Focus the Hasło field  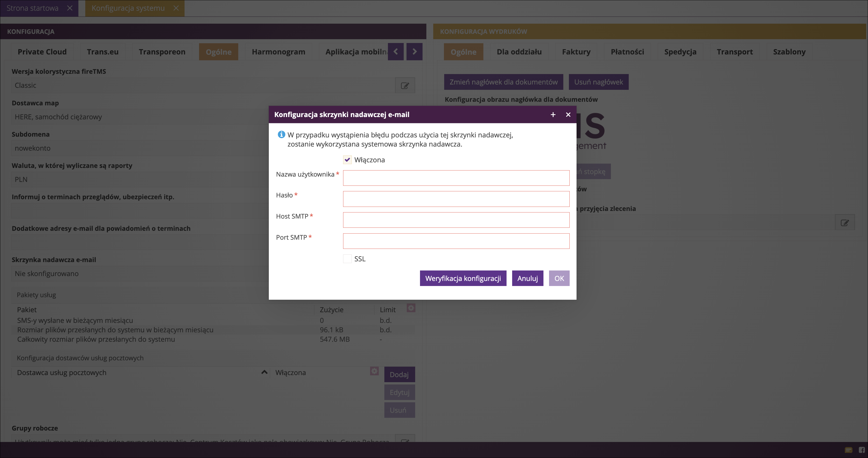(456, 199)
